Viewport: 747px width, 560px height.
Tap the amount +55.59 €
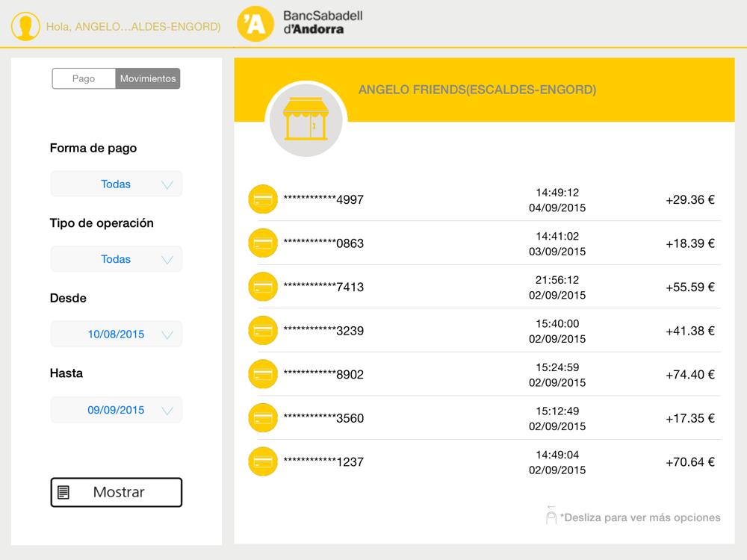click(690, 287)
